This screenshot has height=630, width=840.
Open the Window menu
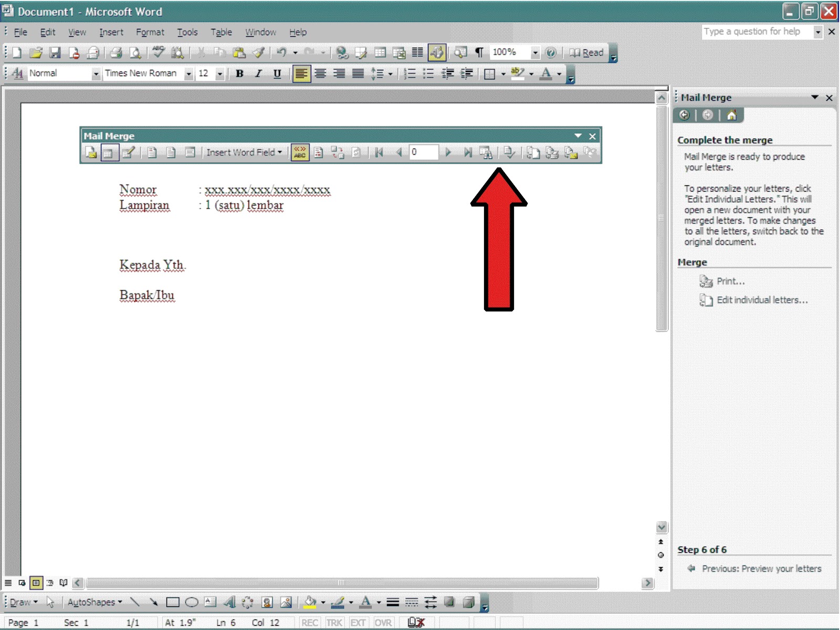(261, 32)
